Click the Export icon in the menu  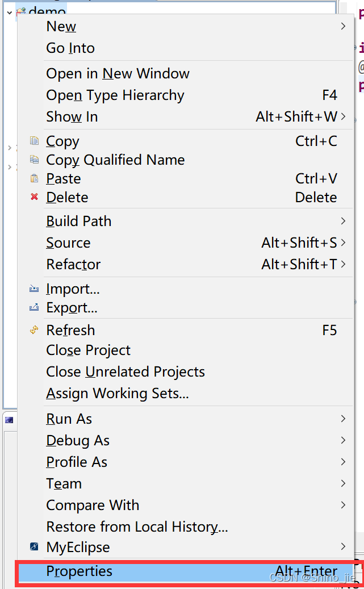pos(35,308)
